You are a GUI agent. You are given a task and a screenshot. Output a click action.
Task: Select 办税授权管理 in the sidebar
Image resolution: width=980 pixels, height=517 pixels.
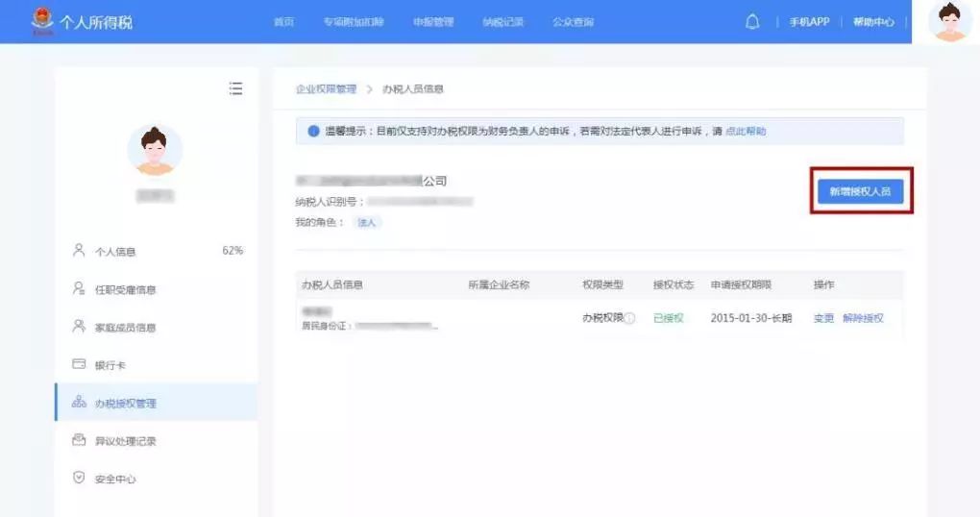[125, 404]
